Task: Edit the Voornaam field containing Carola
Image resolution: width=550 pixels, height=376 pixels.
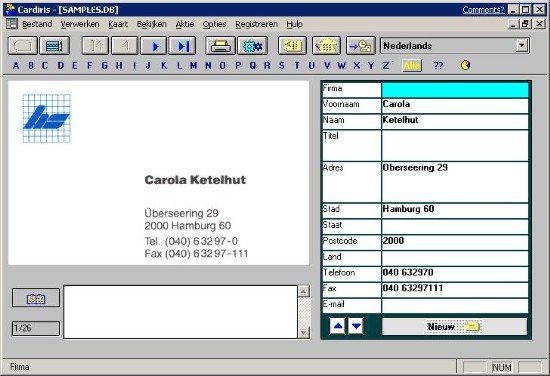Action: 455,106
